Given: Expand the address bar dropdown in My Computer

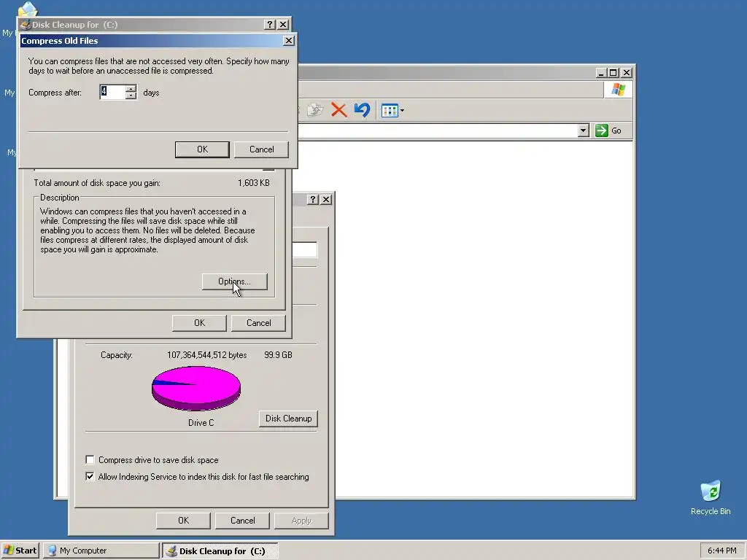Looking at the screenshot, I should [x=583, y=131].
